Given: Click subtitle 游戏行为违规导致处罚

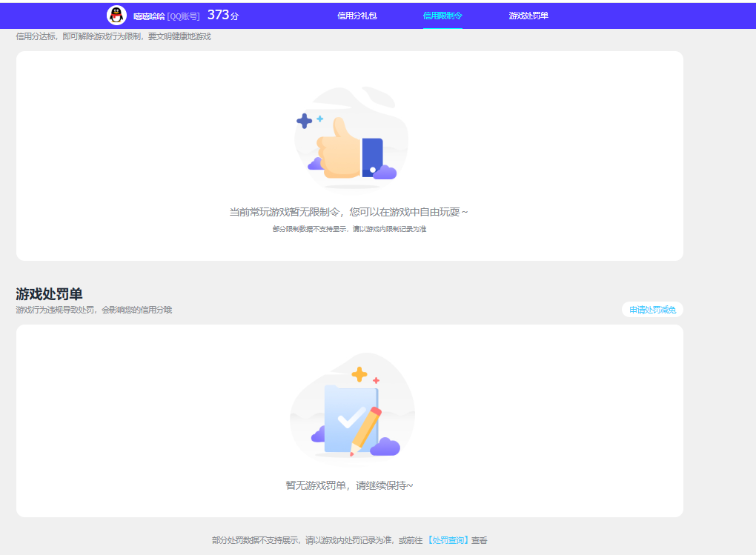Looking at the screenshot, I should [x=55, y=310].
